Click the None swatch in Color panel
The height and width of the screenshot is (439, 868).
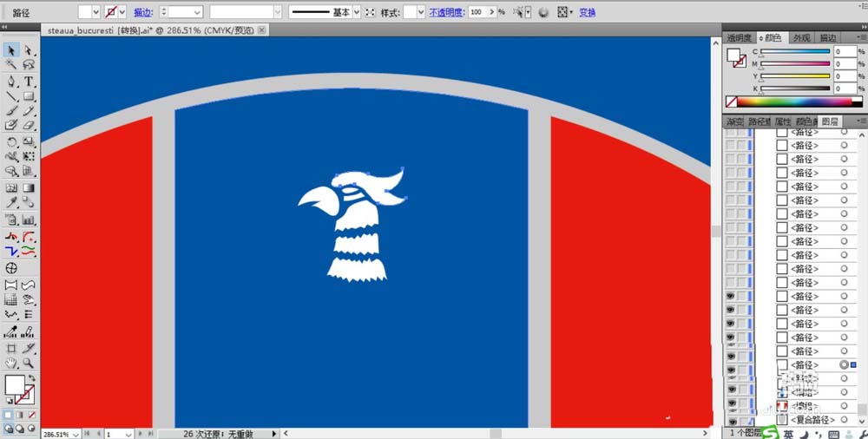pos(731,102)
